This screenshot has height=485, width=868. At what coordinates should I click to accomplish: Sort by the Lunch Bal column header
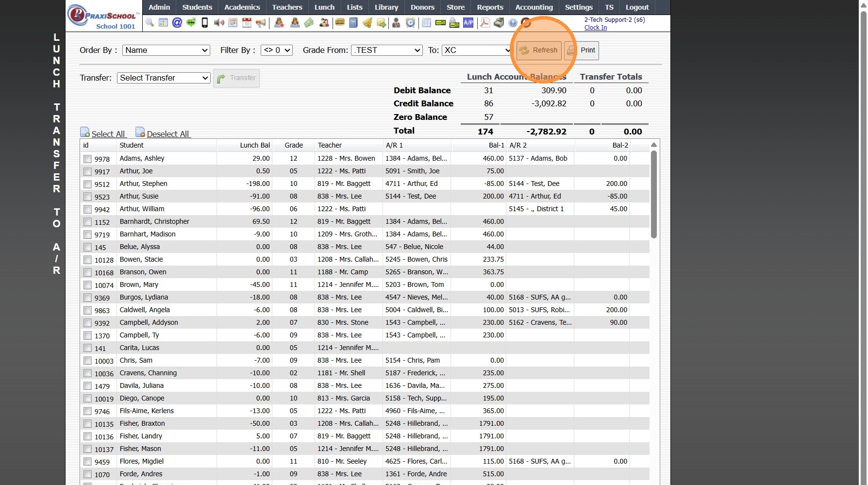point(244,145)
